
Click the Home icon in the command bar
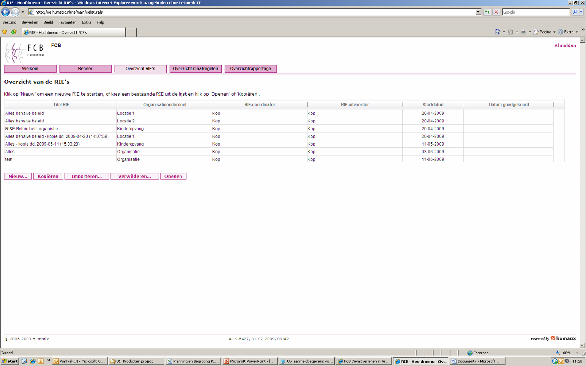(x=497, y=32)
